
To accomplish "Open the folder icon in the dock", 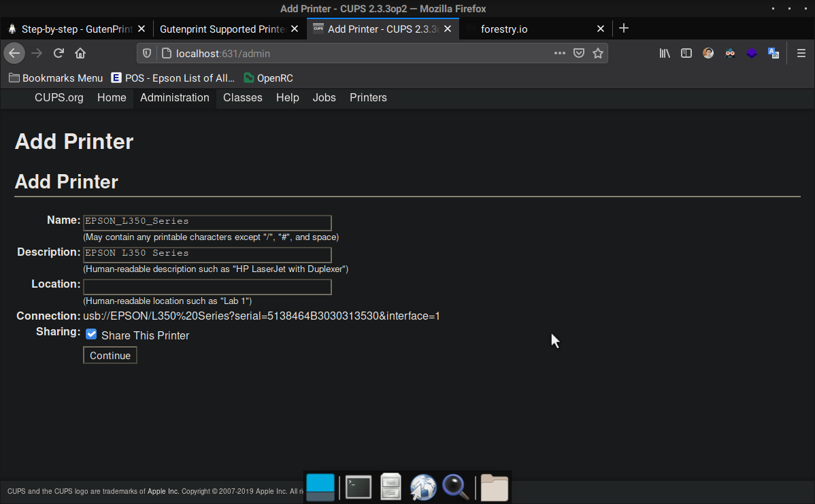I will pyautogui.click(x=494, y=488).
